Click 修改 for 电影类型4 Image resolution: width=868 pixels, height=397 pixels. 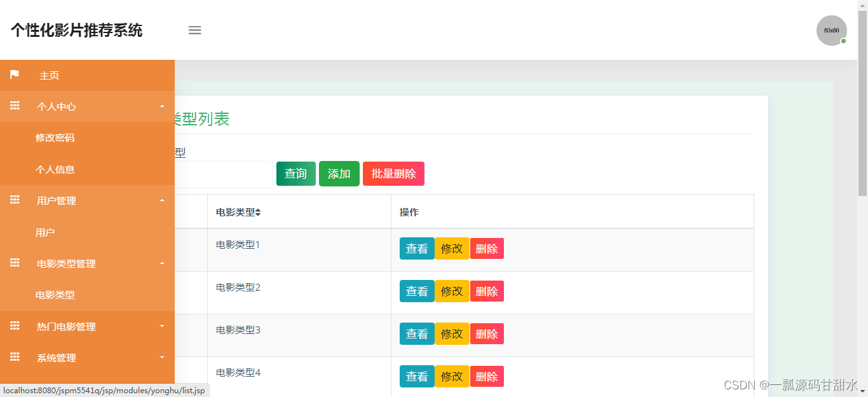coord(452,377)
